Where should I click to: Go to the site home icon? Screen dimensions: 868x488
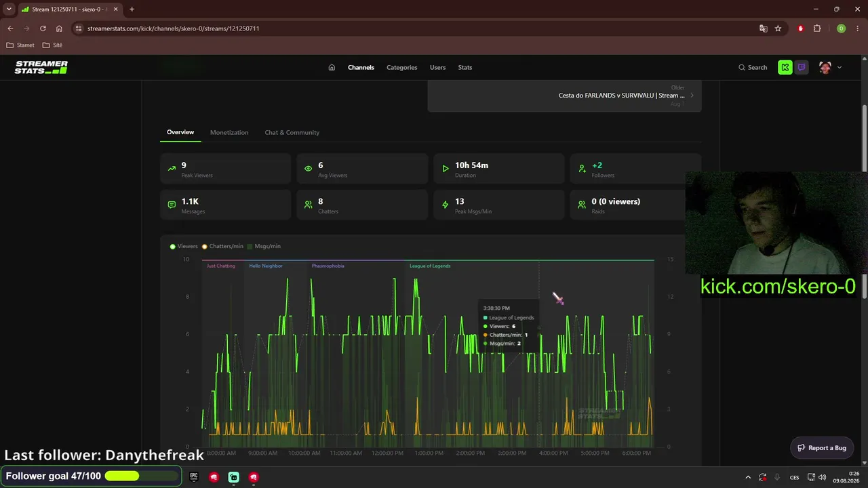point(332,67)
